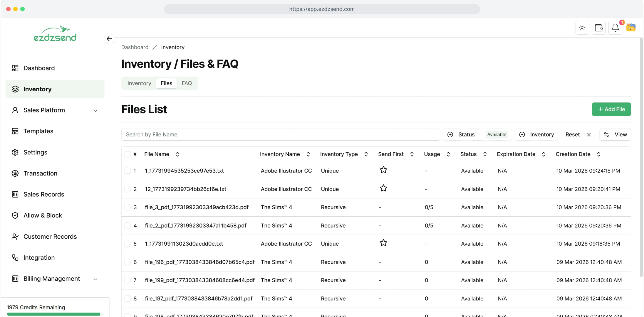This screenshot has height=317, width=644.
Task: Switch to the FAQ tab
Action: point(187,83)
